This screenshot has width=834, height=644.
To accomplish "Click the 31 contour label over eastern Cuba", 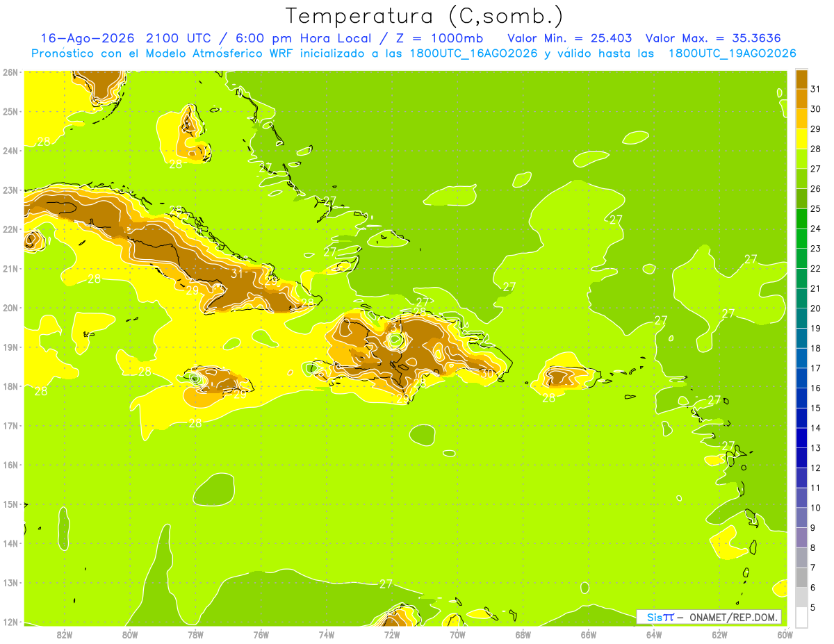I will click(x=237, y=274).
